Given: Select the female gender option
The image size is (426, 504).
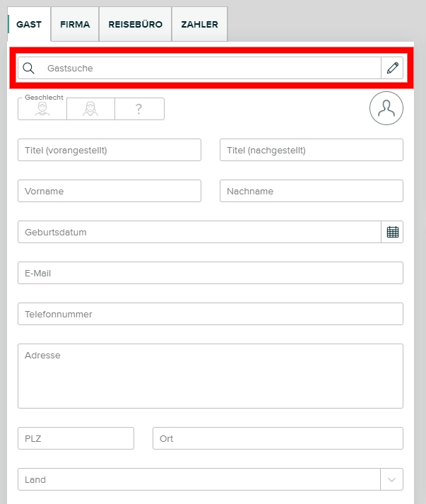Looking at the screenshot, I should [x=90, y=110].
